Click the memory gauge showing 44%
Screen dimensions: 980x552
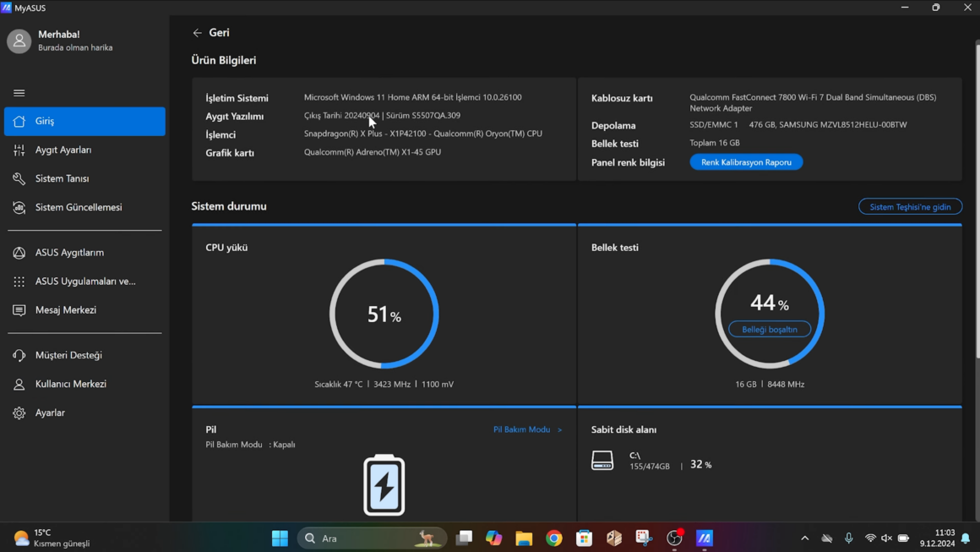[770, 314]
